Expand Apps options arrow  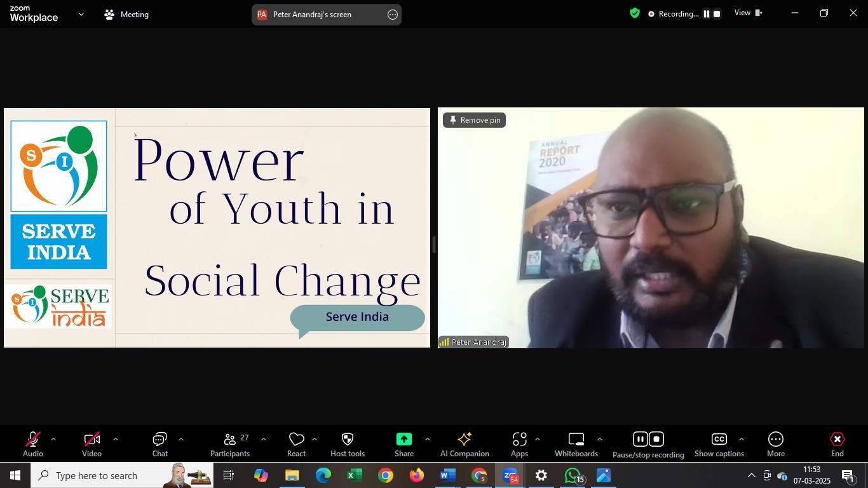coord(538,439)
